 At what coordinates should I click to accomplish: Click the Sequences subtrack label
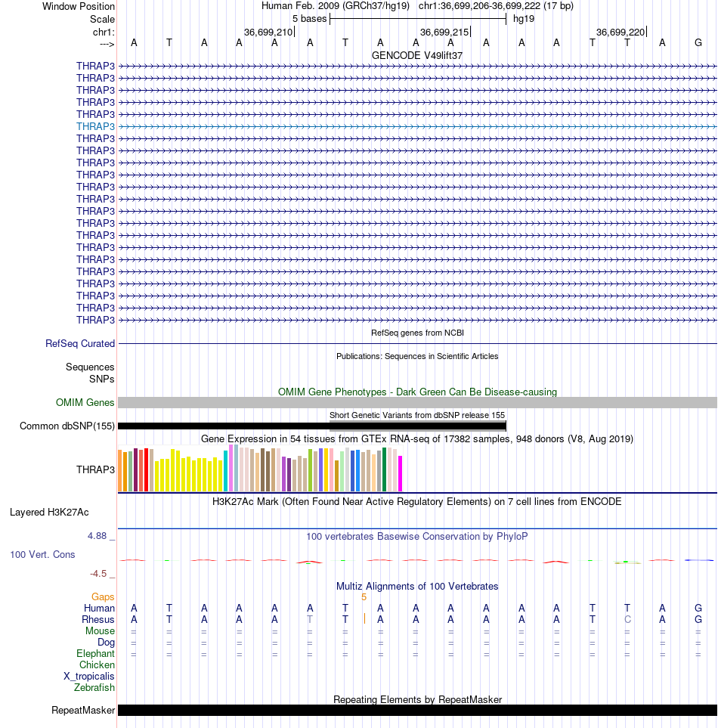90,367
